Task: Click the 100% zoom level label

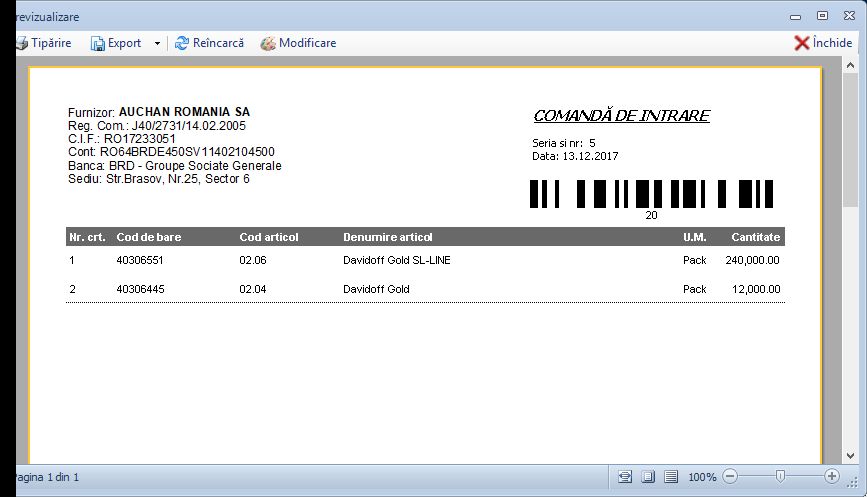Action: coord(702,477)
